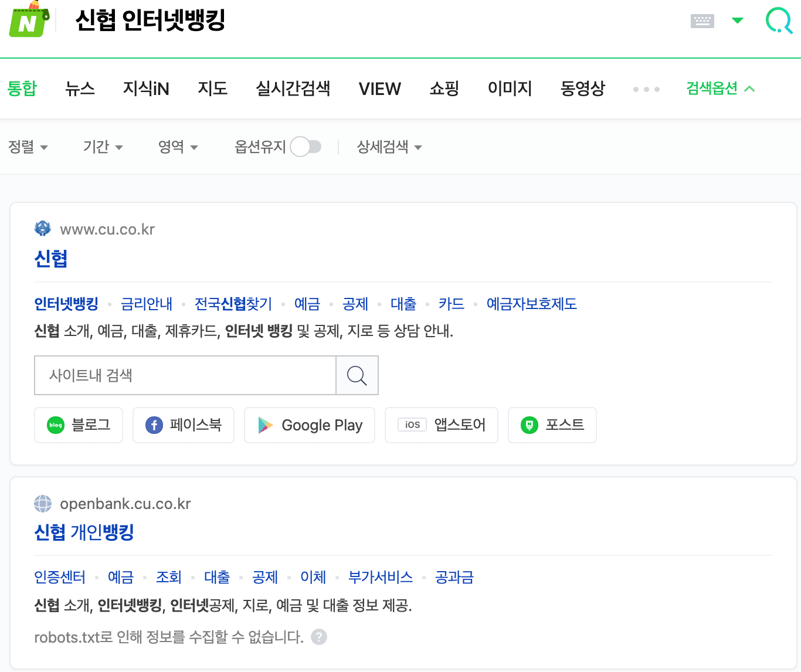Open the 부가서비스 sublink
This screenshot has height=672, width=801.
[381, 577]
